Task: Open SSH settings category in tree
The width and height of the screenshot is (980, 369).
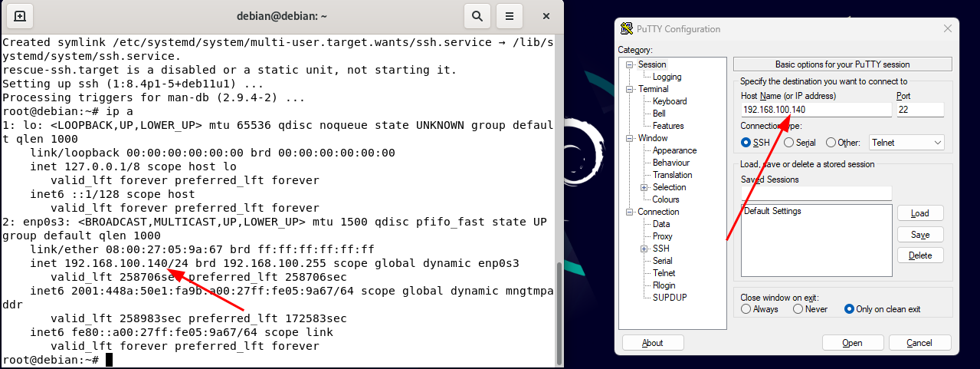Action: pyautogui.click(x=660, y=249)
